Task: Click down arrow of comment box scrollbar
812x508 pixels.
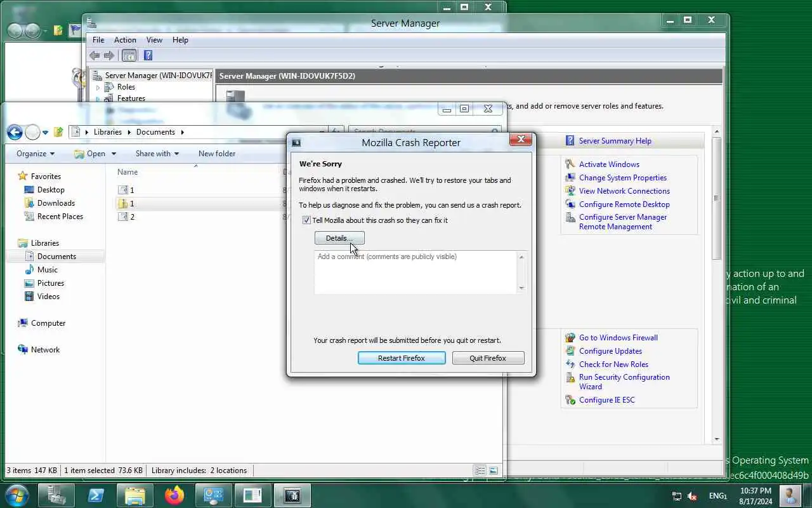Action: coord(521,288)
